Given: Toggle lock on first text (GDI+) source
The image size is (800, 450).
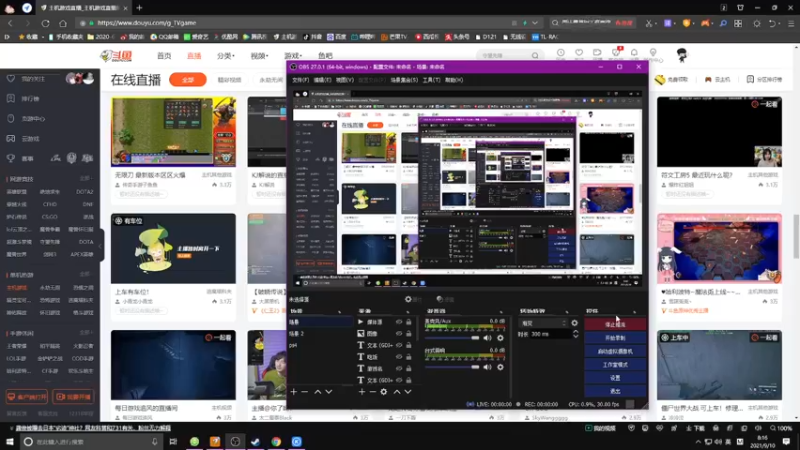Looking at the screenshot, I should coord(408,345).
